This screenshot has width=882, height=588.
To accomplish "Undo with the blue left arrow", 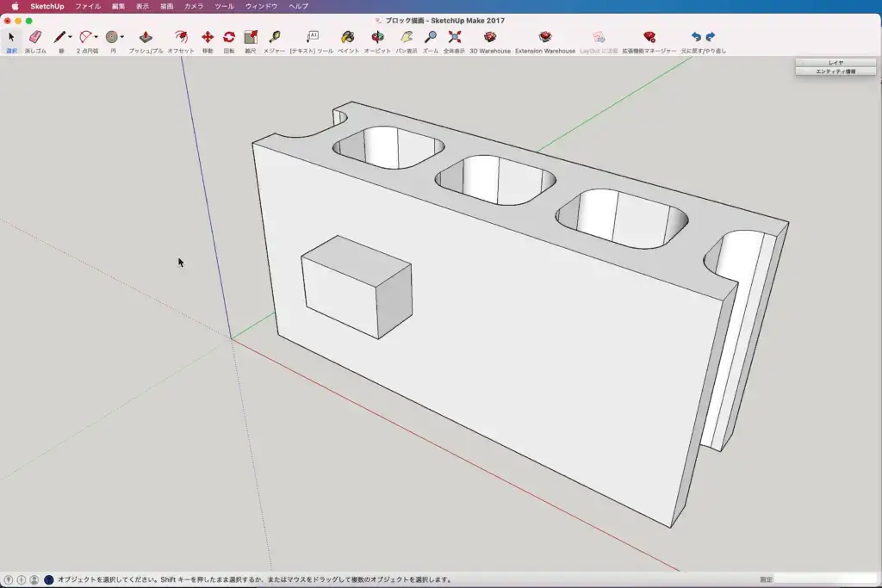I will click(x=696, y=37).
